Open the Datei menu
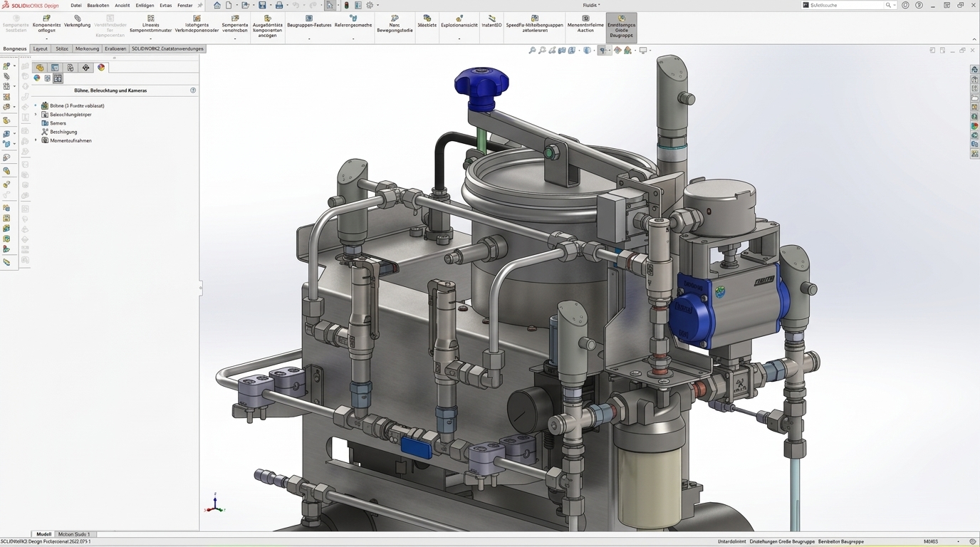Screen dimensions: 980x547 pos(75,5)
